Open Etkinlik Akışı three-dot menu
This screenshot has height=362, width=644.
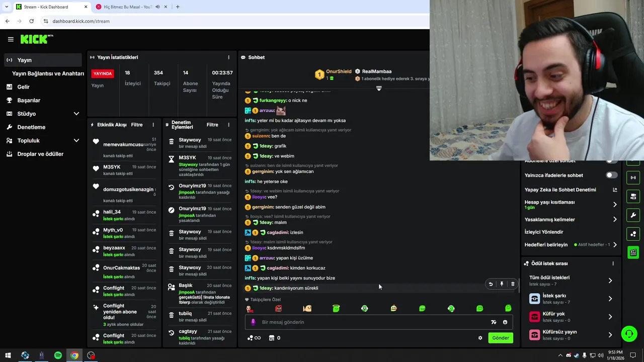tap(153, 125)
